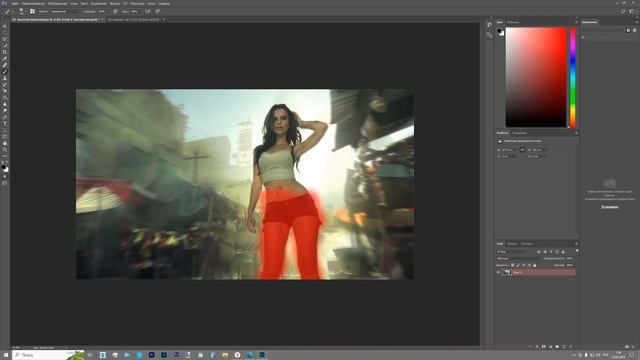The width and height of the screenshot is (640, 360).
Task: Open the Edit Toolbar ellipsis button
Action: pyautogui.click(x=5, y=156)
